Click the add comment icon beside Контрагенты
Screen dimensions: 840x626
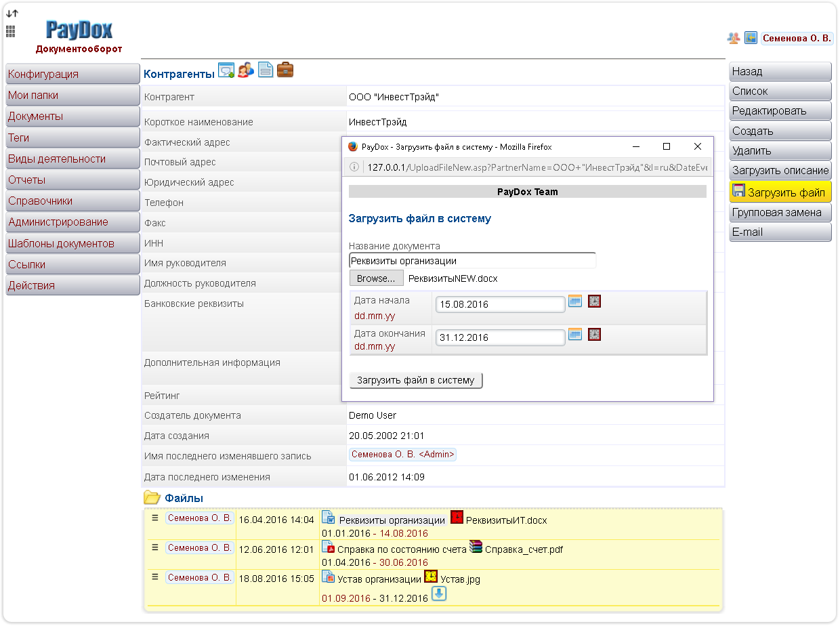(x=226, y=71)
